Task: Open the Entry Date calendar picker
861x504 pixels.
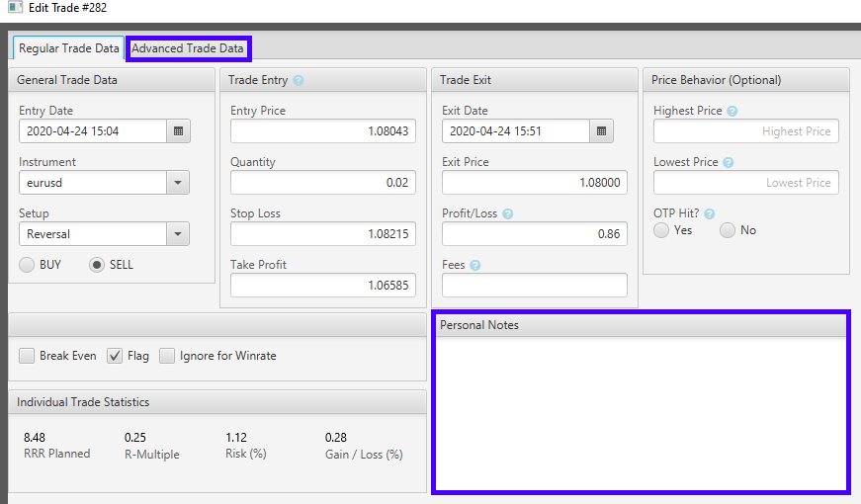Action: point(179,131)
